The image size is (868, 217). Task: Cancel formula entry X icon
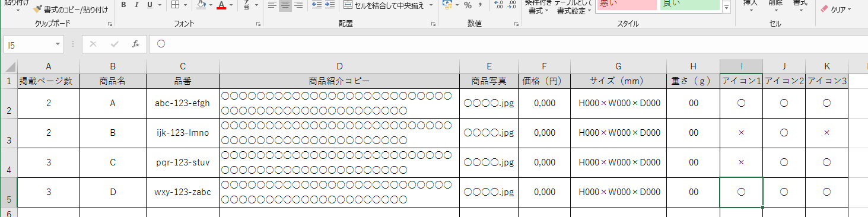93,44
